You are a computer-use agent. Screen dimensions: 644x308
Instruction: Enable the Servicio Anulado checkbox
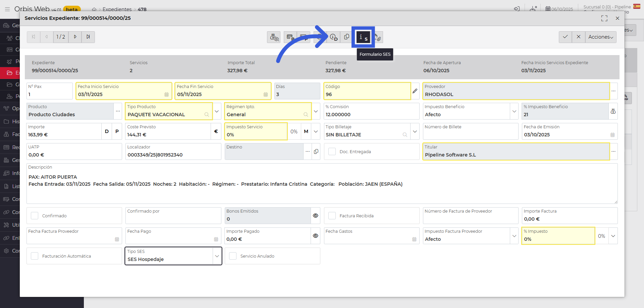233,256
